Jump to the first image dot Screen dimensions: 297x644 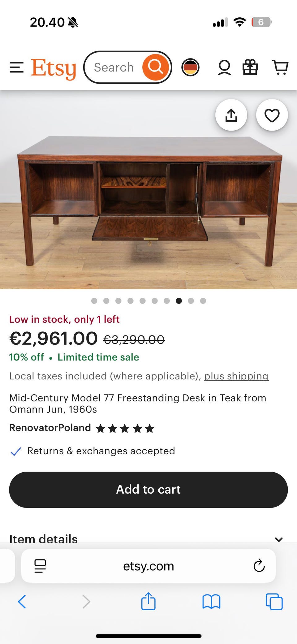point(94,301)
